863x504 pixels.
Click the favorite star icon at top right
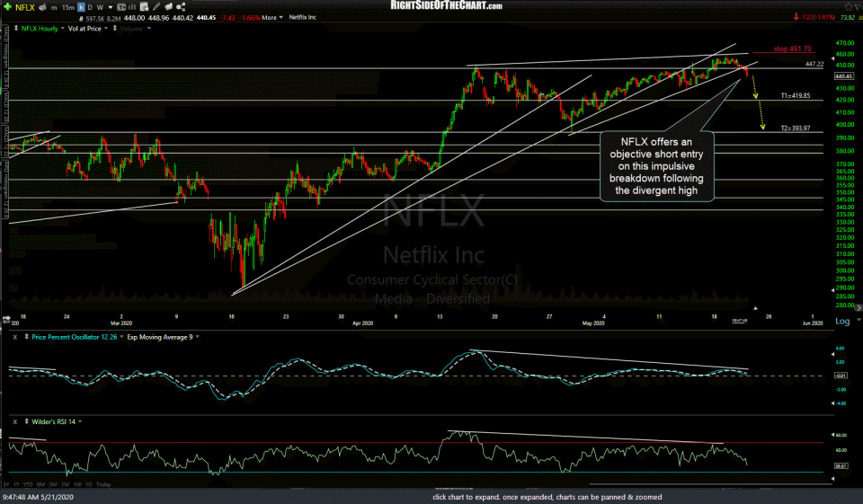pos(848,6)
